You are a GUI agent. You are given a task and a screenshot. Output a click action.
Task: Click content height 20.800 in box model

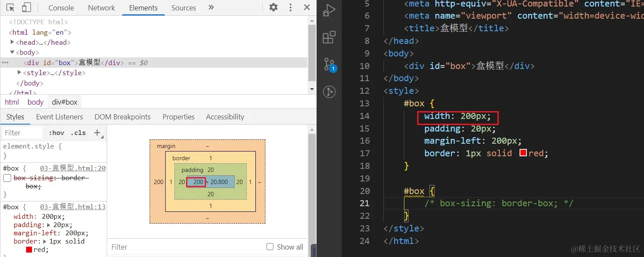click(x=219, y=182)
